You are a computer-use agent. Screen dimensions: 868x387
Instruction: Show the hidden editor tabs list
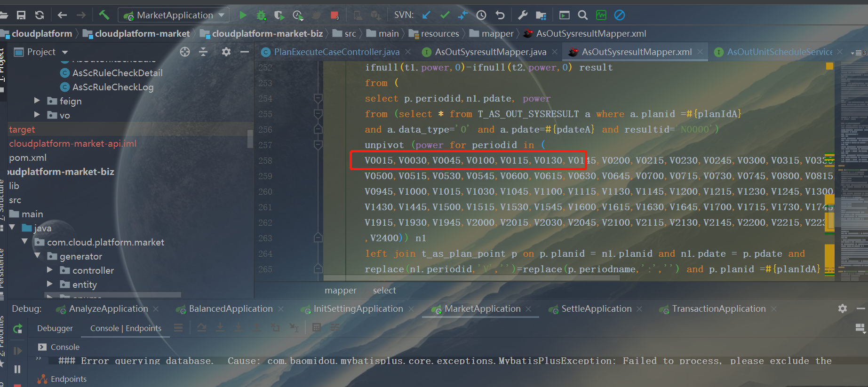[x=859, y=53]
